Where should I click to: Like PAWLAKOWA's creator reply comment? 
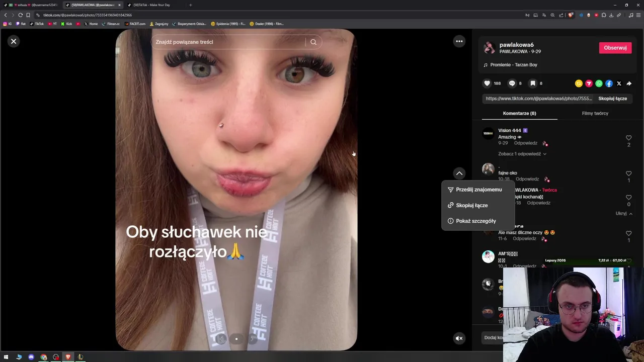628,198
